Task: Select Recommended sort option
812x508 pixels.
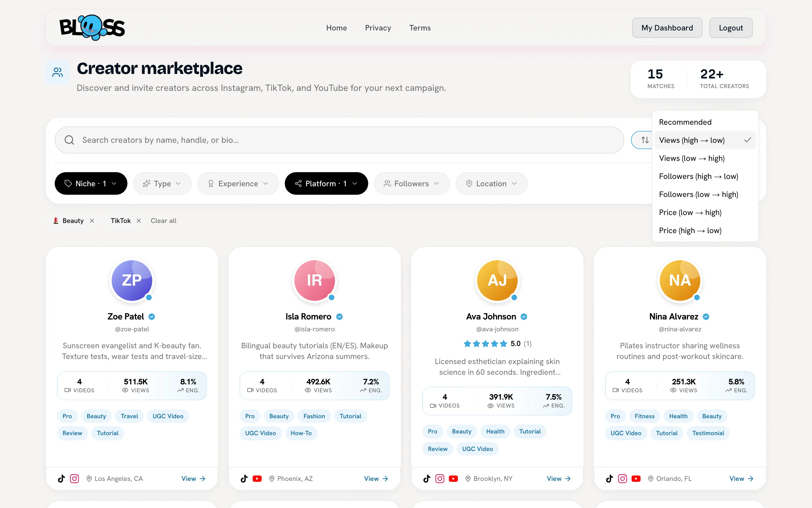Action: click(705, 122)
